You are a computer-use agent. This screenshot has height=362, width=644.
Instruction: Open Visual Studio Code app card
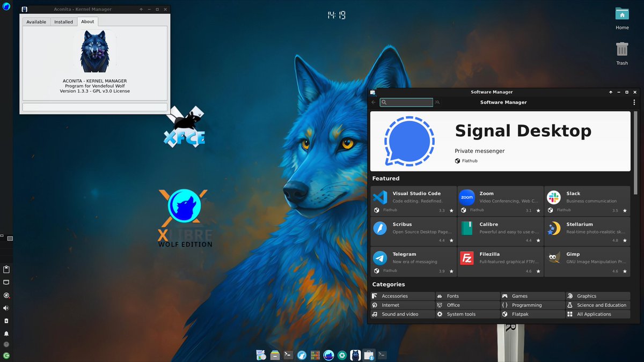tap(413, 201)
